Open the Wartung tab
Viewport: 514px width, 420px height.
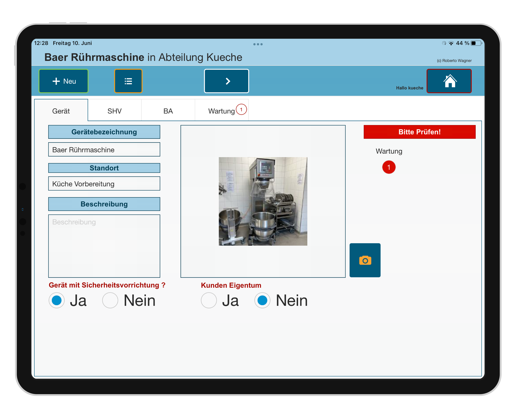[x=222, y=111]
